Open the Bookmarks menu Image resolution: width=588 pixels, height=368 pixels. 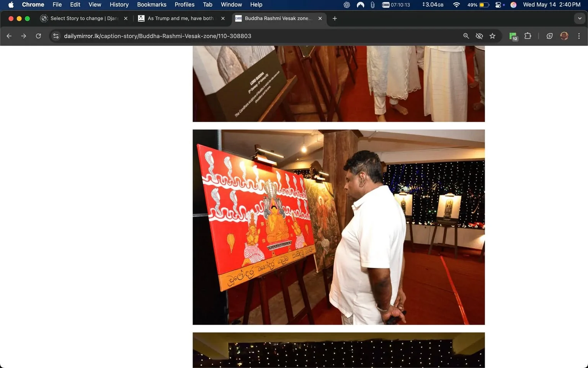click(x=152, y=5)
